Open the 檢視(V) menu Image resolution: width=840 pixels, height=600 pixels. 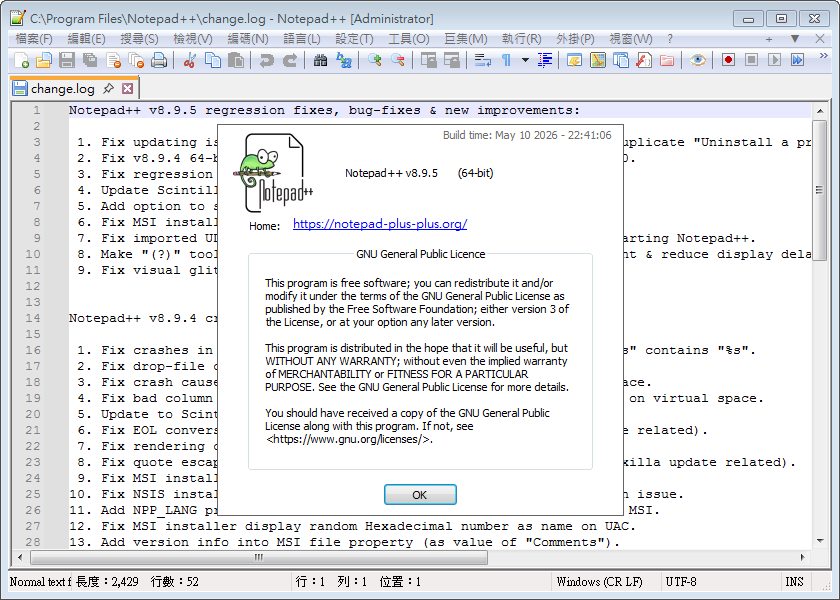pos(193,39)
